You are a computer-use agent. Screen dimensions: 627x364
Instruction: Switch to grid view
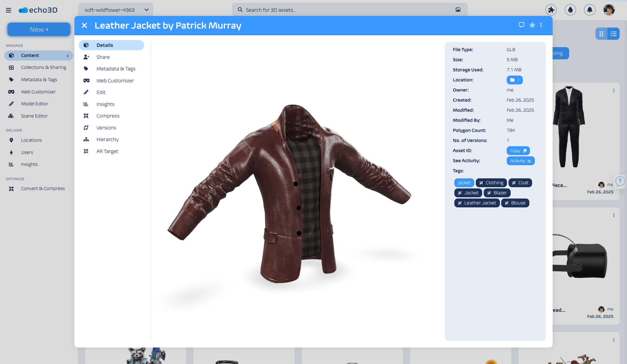click(601, 34)
